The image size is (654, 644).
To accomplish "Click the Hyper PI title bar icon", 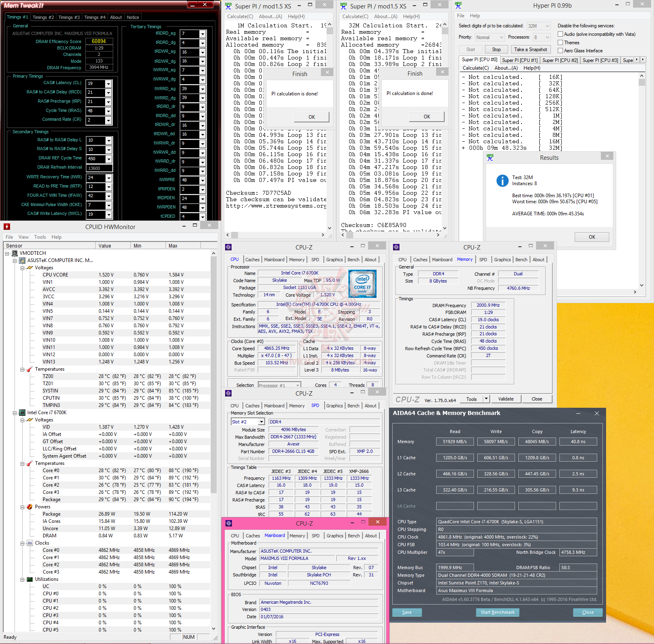I will (x=458, y=5).
